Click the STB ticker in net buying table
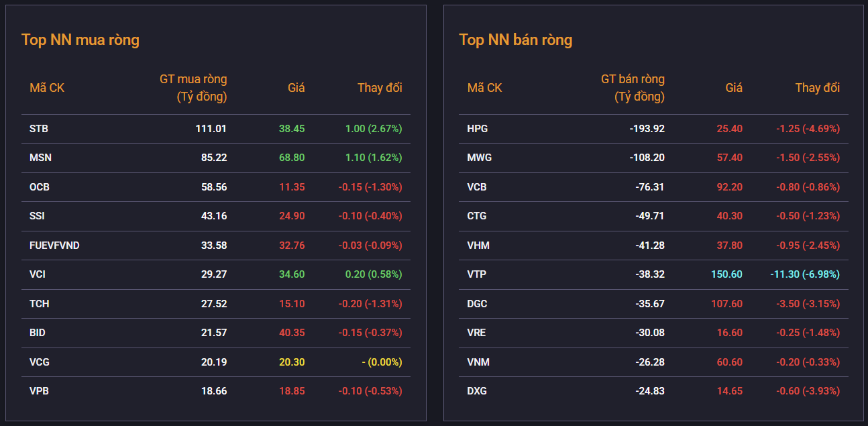This screenshot has height=426, width=868. pos(39,128)
